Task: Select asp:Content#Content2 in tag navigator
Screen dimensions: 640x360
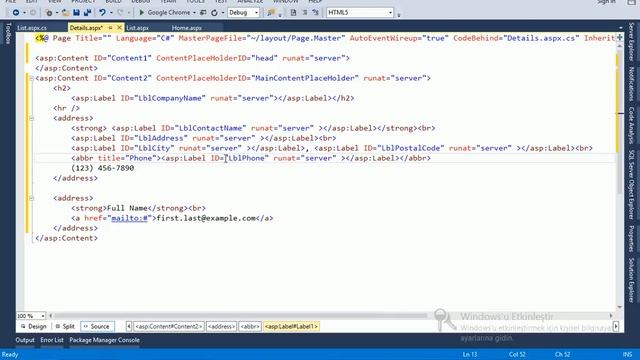Action: [x=169, y=327]
